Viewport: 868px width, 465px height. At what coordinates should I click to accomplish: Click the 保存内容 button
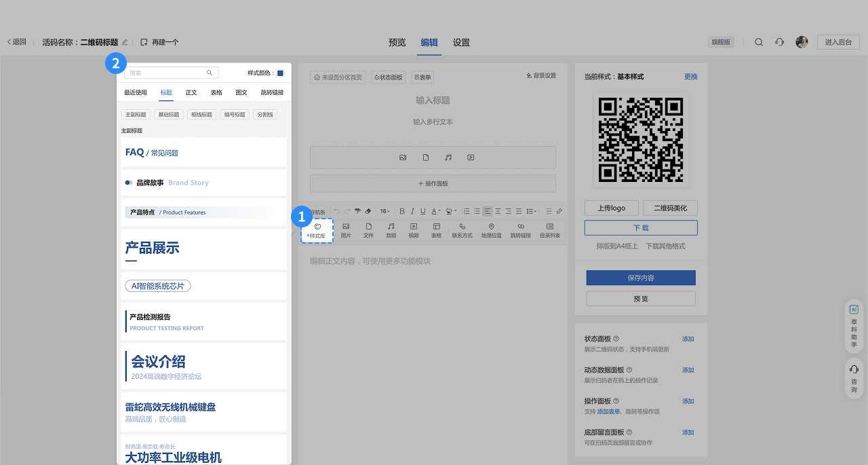[x=641, y=278]
